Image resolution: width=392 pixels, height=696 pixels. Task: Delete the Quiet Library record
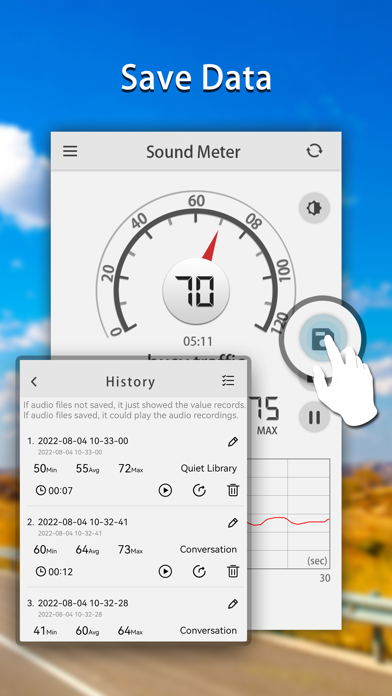(233, 490)
